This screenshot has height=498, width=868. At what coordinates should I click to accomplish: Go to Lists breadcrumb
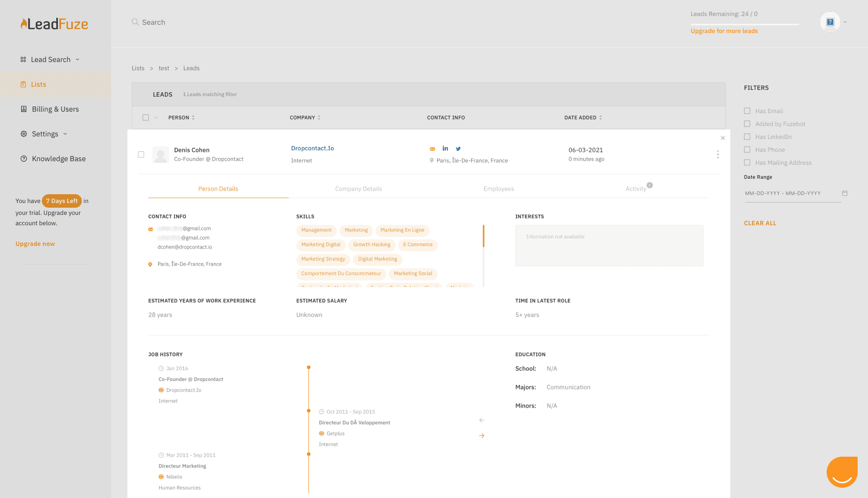[x=138, y=68]
